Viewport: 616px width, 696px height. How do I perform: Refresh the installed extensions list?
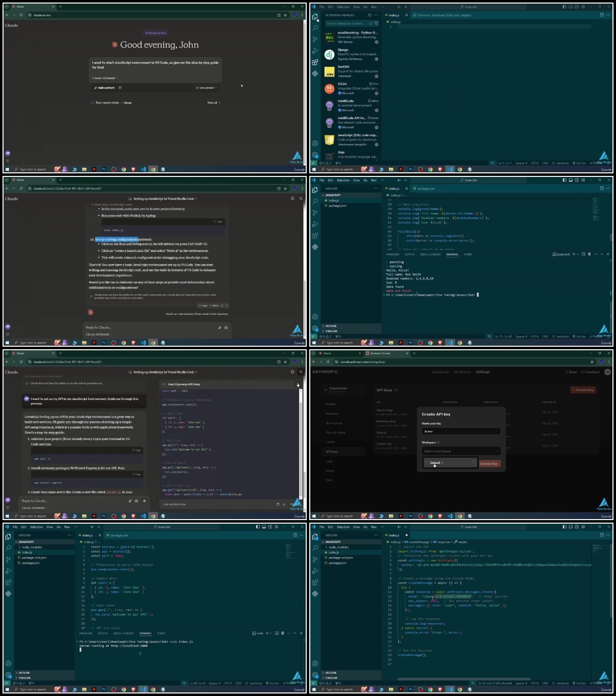370,15
